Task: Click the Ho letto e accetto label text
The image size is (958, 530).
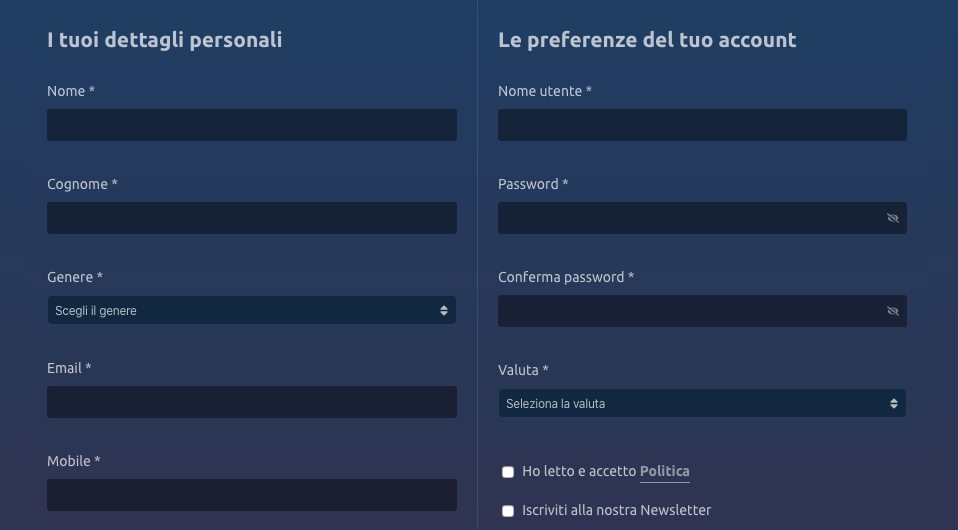Action: pyautogui.click(x=579, y=471)
